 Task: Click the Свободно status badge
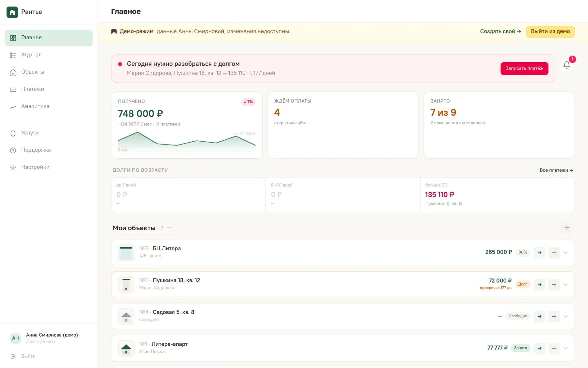pyautogui.click(x=518, y=316)
